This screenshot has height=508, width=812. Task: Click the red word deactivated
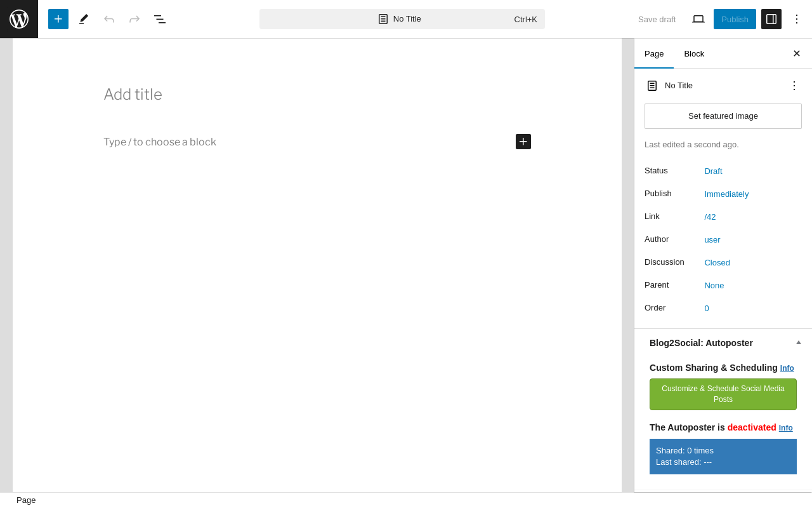752,427
